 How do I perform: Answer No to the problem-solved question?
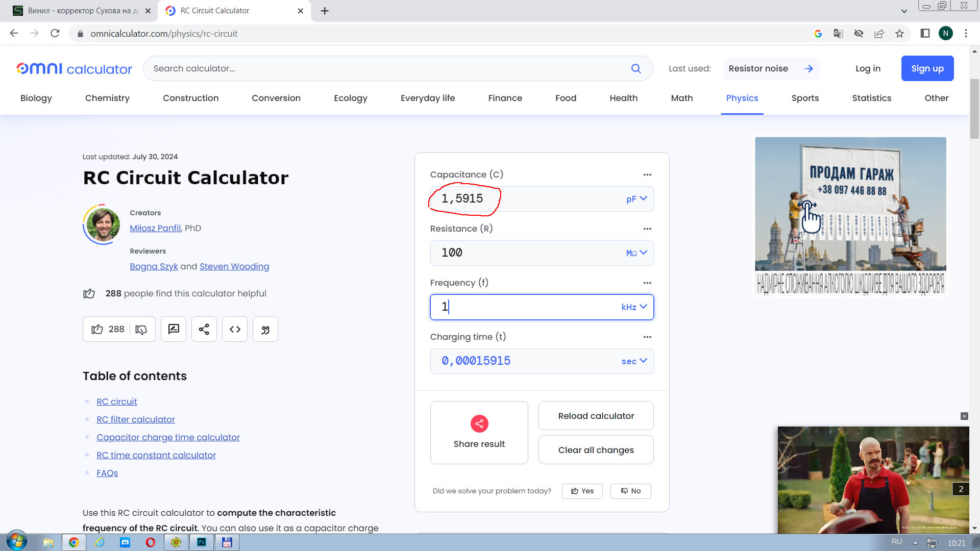click(x=631, y=491)
